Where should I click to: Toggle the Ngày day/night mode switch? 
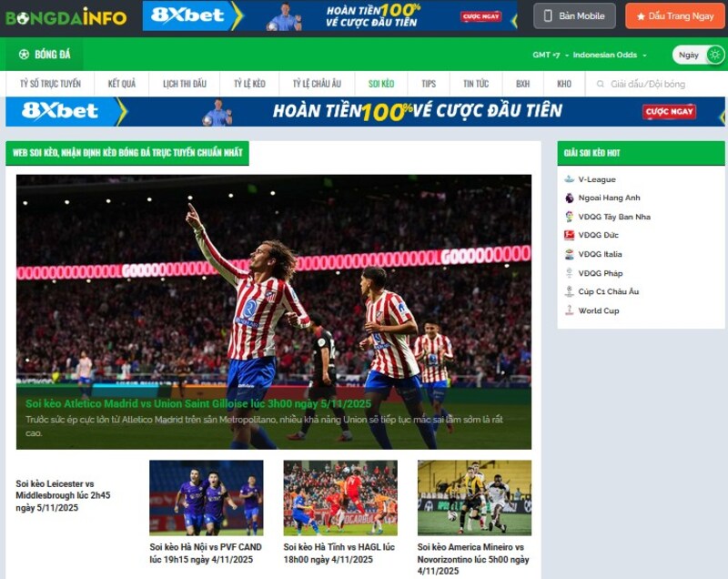[x=698, y=55]
